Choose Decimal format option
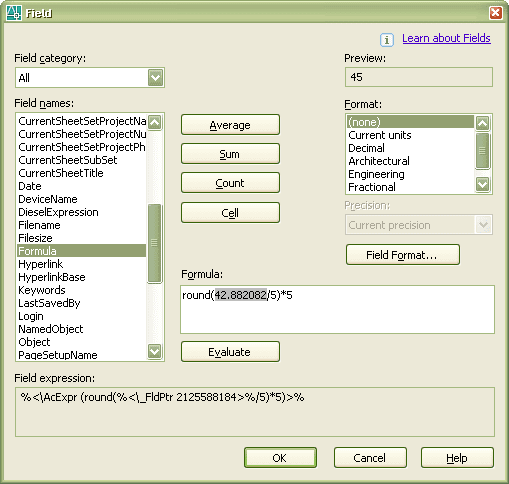 pos(366,148)
